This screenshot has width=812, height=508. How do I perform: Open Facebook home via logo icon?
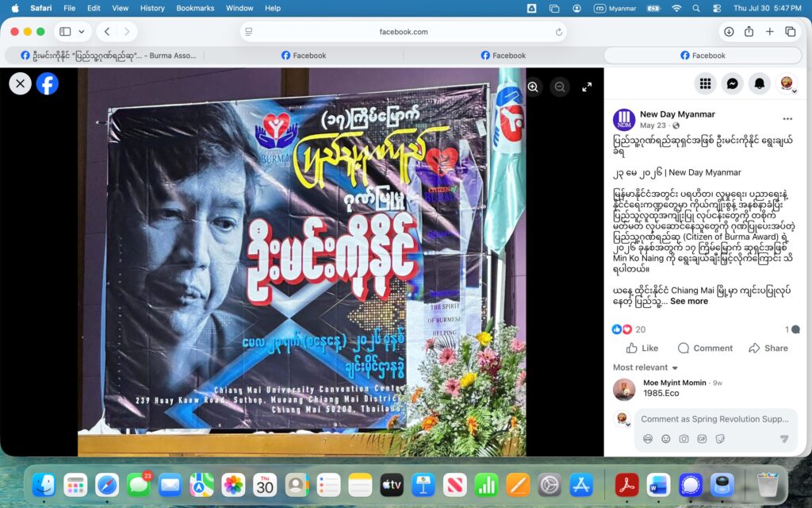[x=47, y=83]
